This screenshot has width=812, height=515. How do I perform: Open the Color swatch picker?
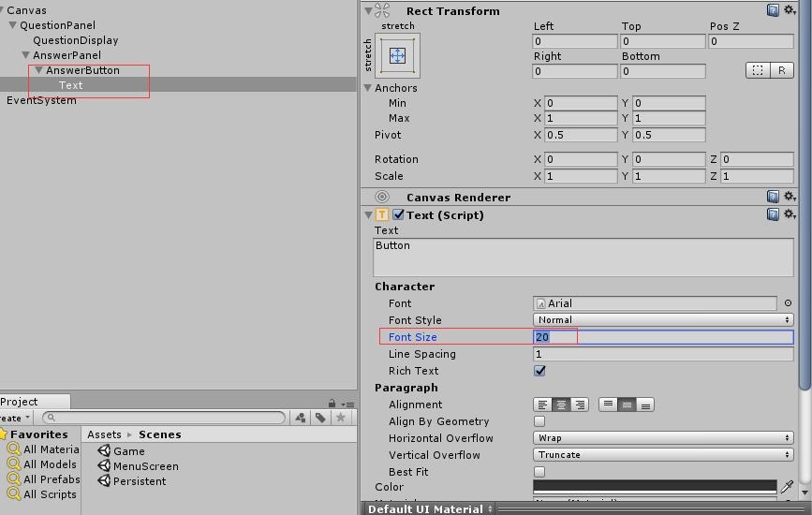[x=655, y=486]
